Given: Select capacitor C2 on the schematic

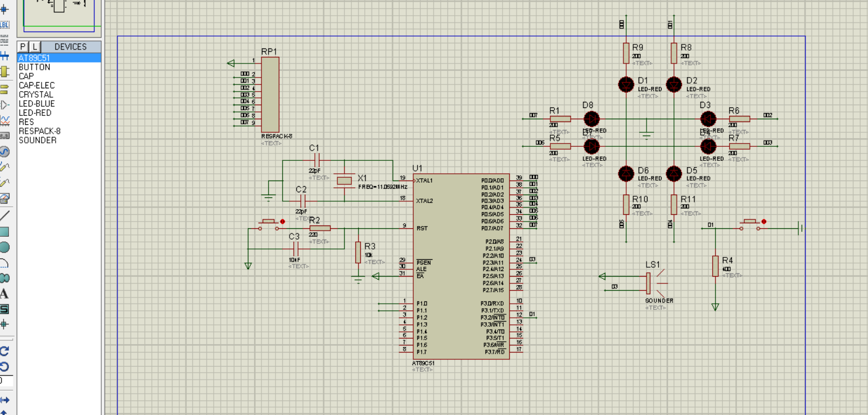Looking at the screenshot, I should point(303,201).
